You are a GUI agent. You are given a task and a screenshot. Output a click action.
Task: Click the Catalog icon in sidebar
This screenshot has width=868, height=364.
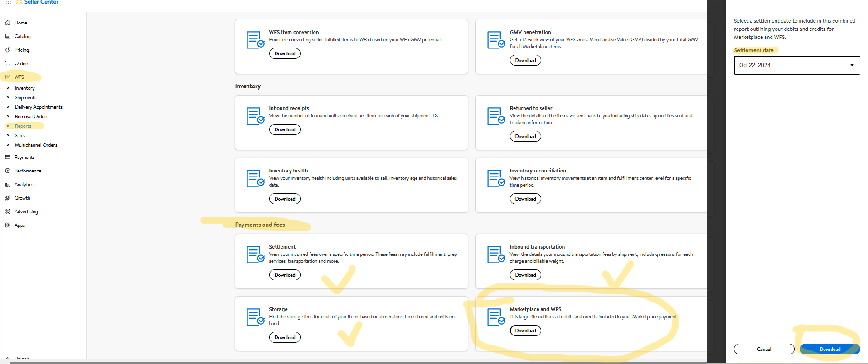pyautogui.click(x=8, y=36)
